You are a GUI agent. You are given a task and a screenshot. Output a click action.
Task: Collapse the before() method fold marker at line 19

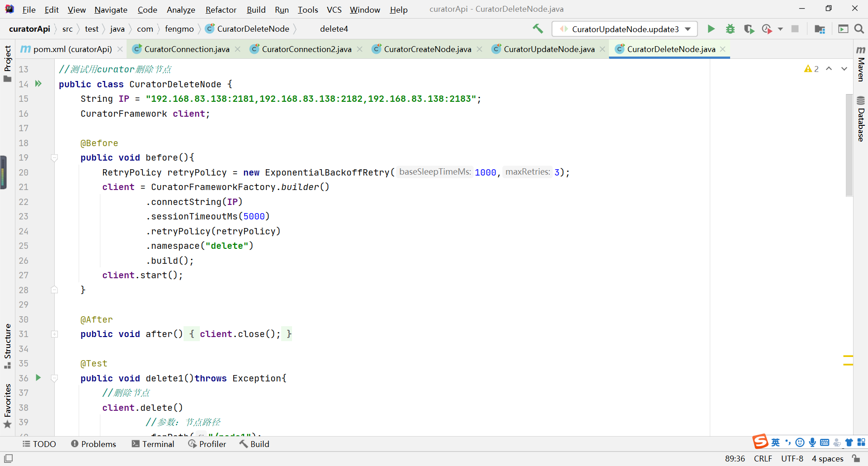pyautogui.click(x=54, y=158)
